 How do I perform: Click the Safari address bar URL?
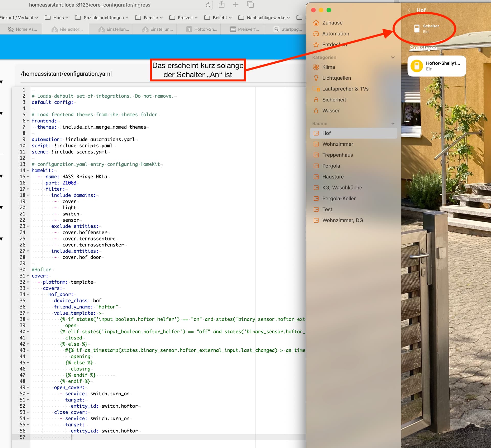pyautogui.click(x=90, y=5)
